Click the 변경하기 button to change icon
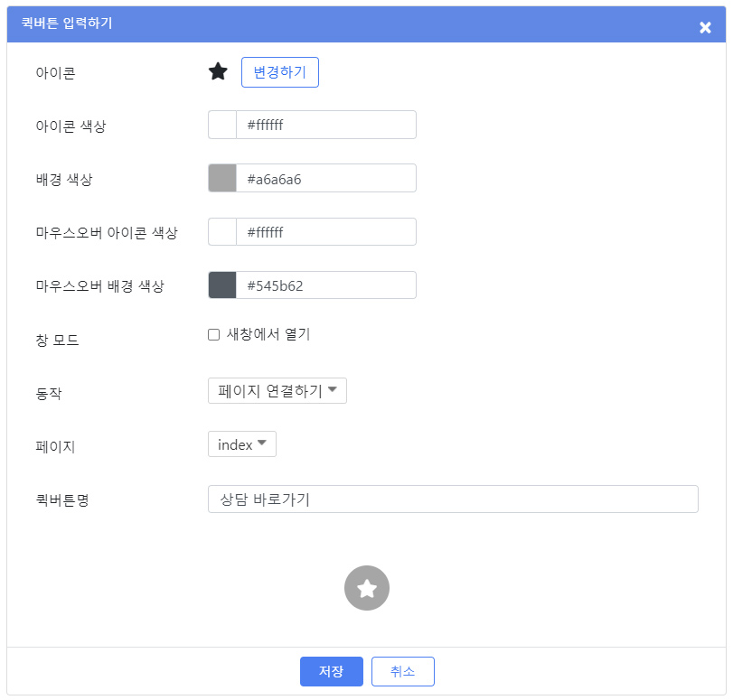Screen dimensions: 733x700 point(279,72)
